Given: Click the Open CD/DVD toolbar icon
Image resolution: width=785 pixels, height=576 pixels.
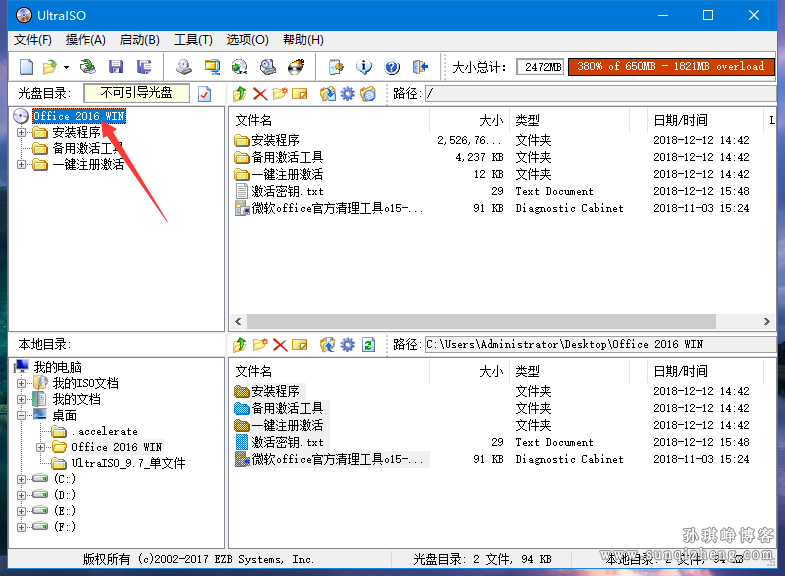Looking at the screenshot, I should [88, 67].
